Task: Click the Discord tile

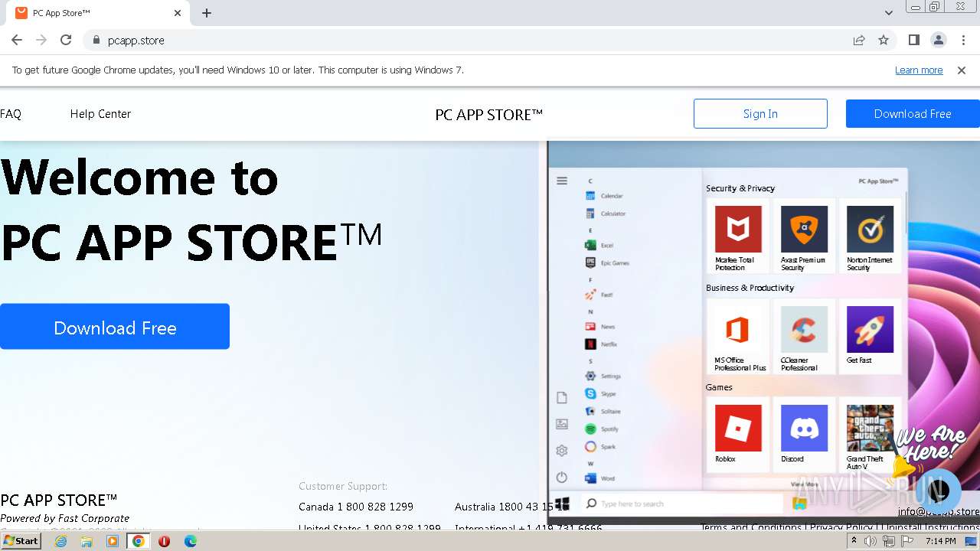Action: click(x=804, y=435)
